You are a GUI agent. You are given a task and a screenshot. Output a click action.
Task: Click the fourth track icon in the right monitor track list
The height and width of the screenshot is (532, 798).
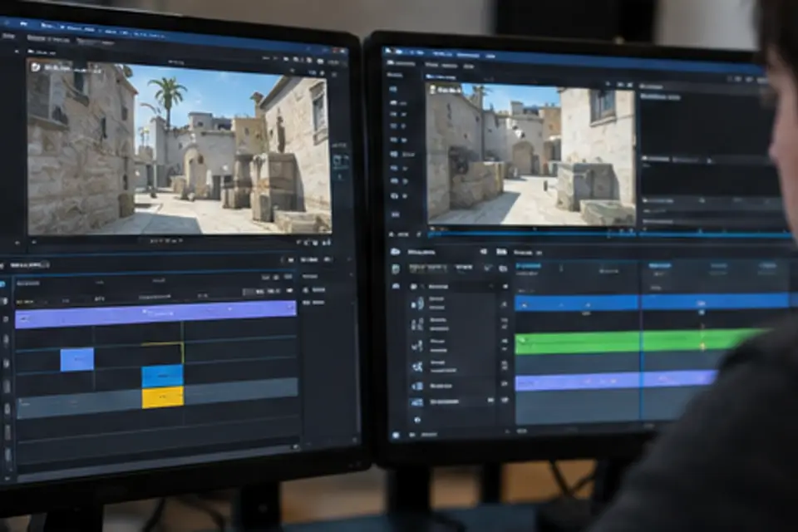click(x=417, y=367)
